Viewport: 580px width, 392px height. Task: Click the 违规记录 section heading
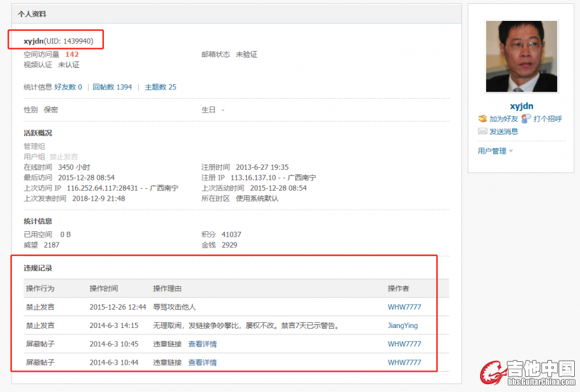click(38, 268)
